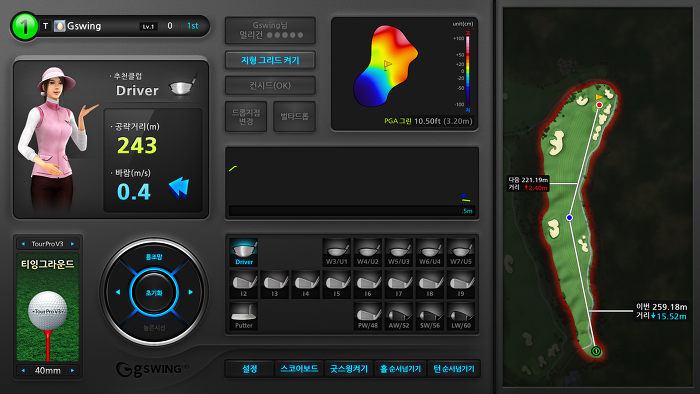Select the W4/U2 wood club
Screen dimensions: 700x394
tap(368, 252)
